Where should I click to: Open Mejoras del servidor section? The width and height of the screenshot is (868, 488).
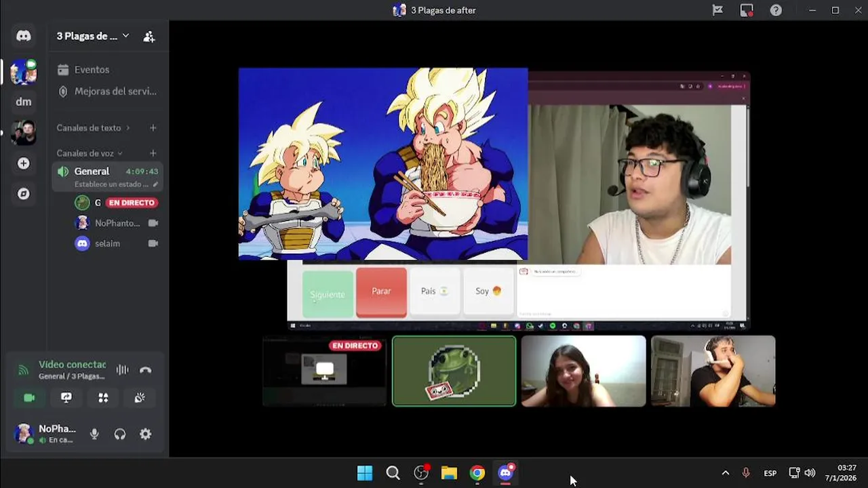pos(107,91)
